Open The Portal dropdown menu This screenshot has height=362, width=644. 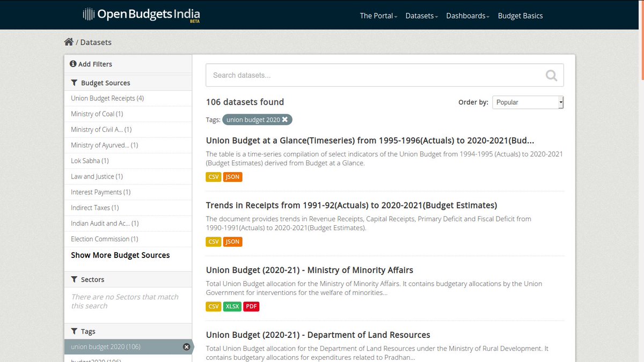point(378,16)
